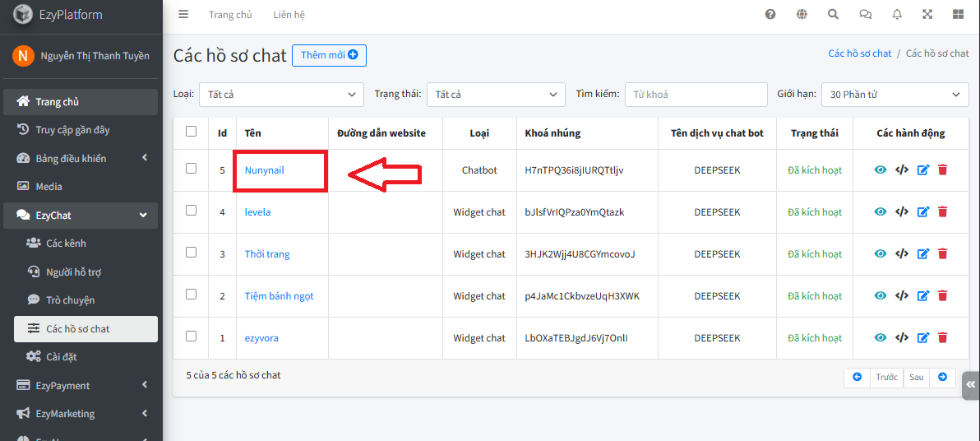Open the notifications bell icon
This screenshot has width=980, height=441.
point(897,14)
